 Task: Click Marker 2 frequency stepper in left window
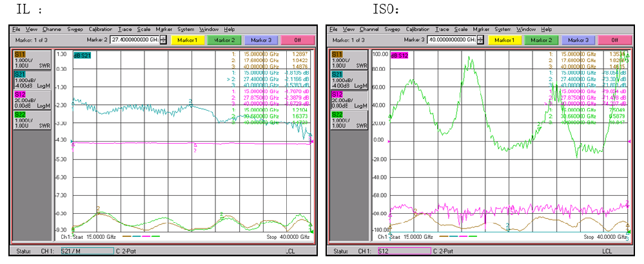(x=163, y=40)
